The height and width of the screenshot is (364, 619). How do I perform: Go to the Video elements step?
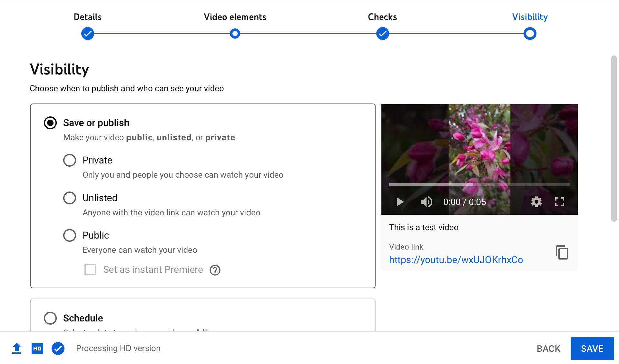tap(235, 34)
